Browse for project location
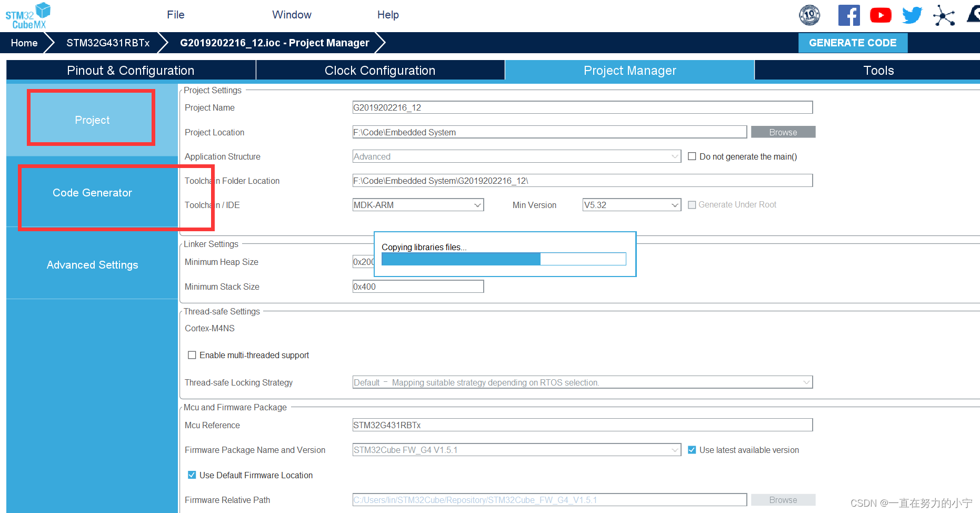The image size is (980, 513). click(x=783, y=132)
